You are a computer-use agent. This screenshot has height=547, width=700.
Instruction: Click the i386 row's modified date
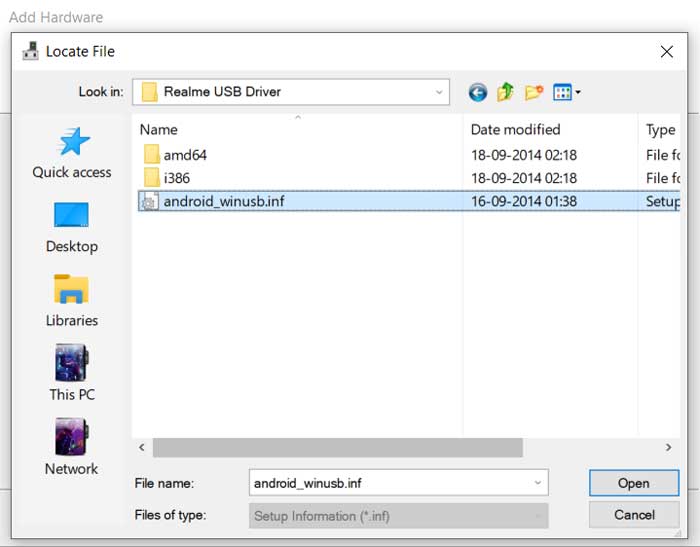[x=524, y=178]
